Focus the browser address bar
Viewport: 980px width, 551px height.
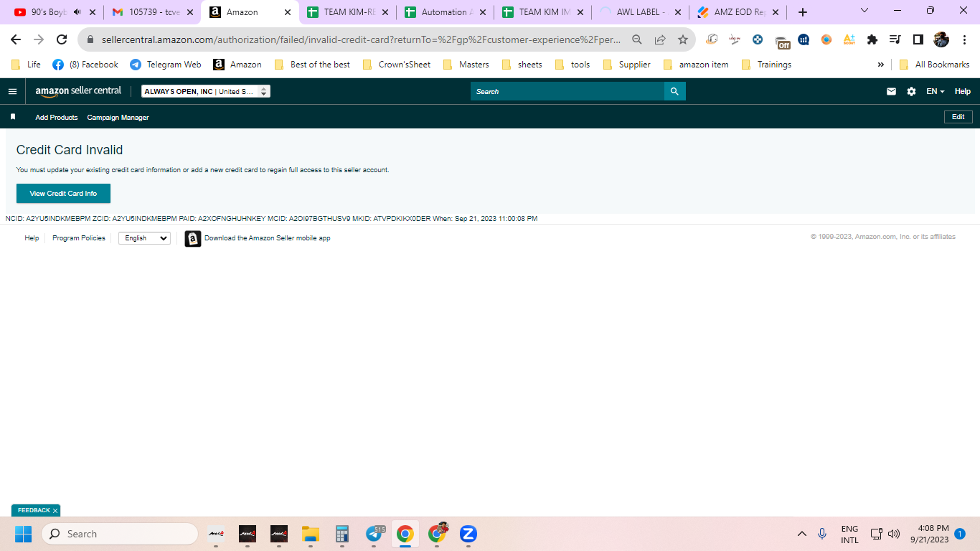click(362, 39)
